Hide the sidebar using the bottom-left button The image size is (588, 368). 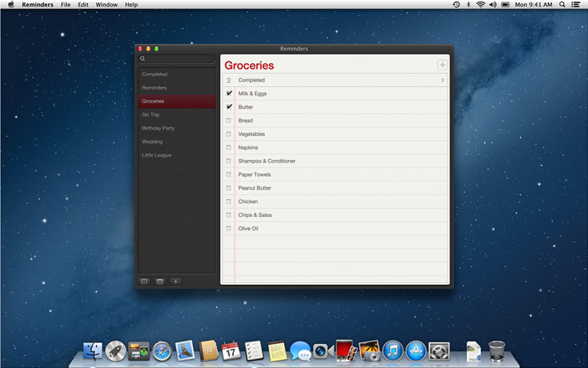[x=144, y=281]
